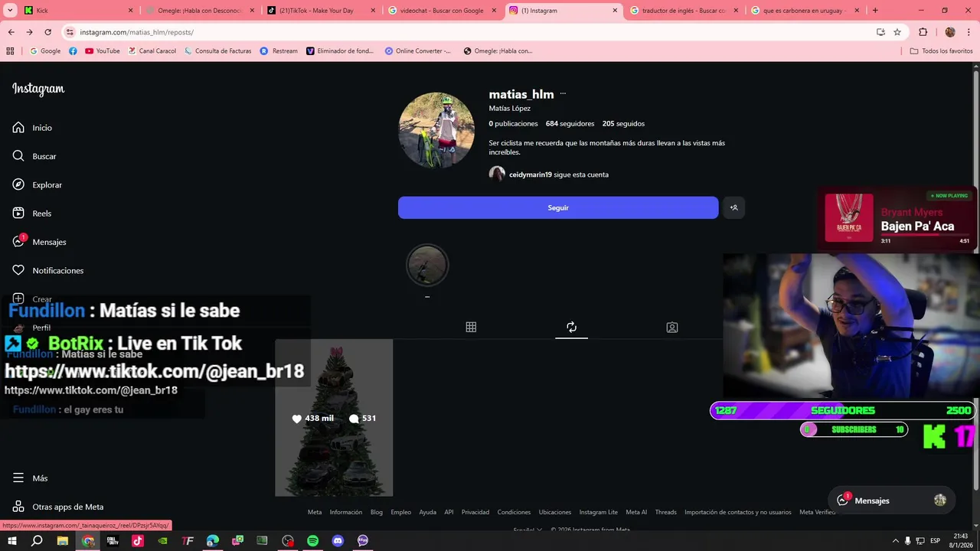Switch to que es carbonera tab

tap(805, 11)
